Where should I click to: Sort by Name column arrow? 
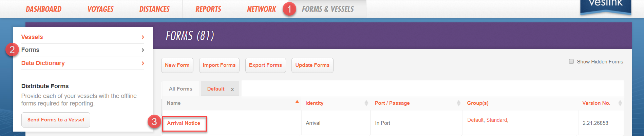click(297, 102)
